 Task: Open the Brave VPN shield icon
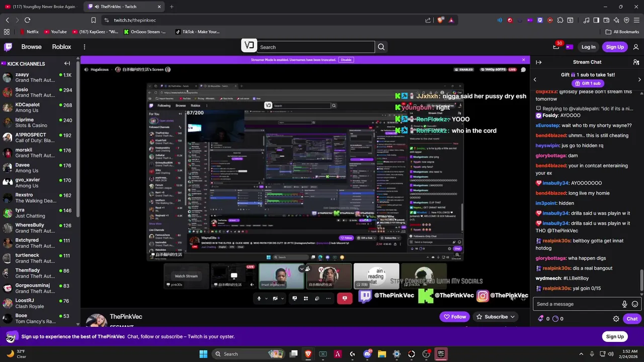pos(626,20)
